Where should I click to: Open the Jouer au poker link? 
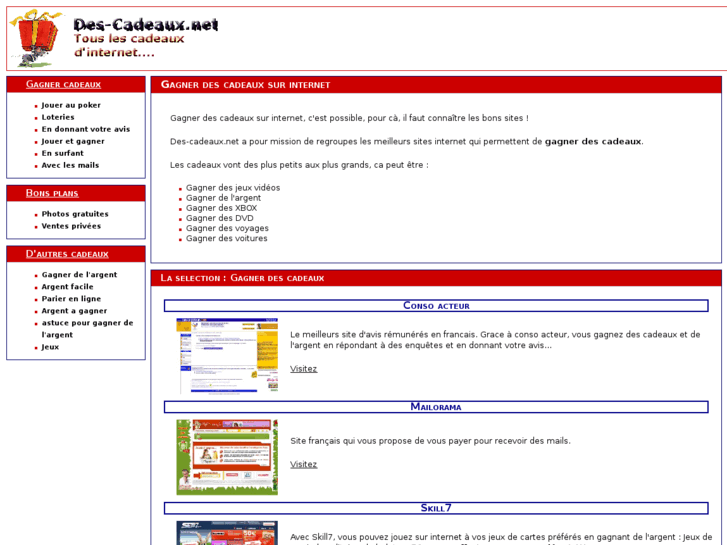click(71, 105)
